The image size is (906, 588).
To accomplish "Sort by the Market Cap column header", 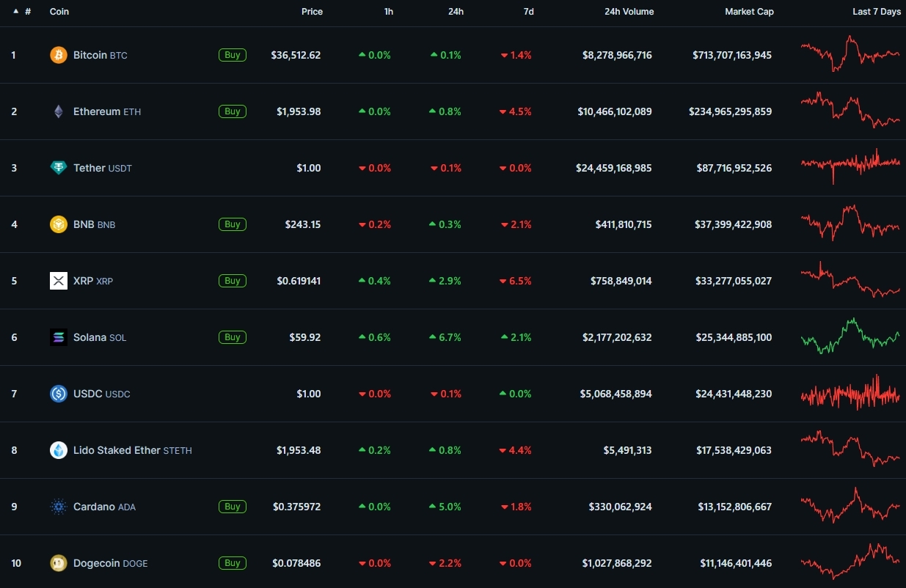I will pos(749,12).
